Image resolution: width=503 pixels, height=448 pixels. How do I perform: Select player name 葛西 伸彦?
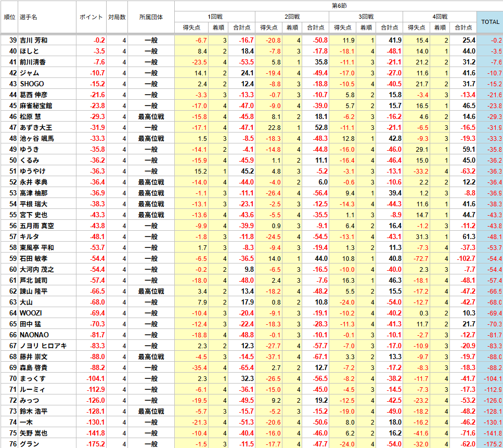point(34,95)
